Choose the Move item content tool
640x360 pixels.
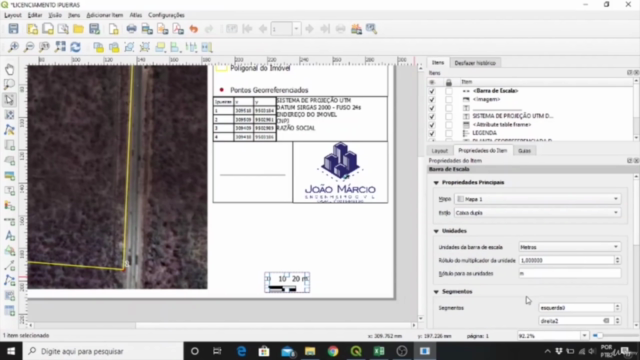click(x=9, y=115)
